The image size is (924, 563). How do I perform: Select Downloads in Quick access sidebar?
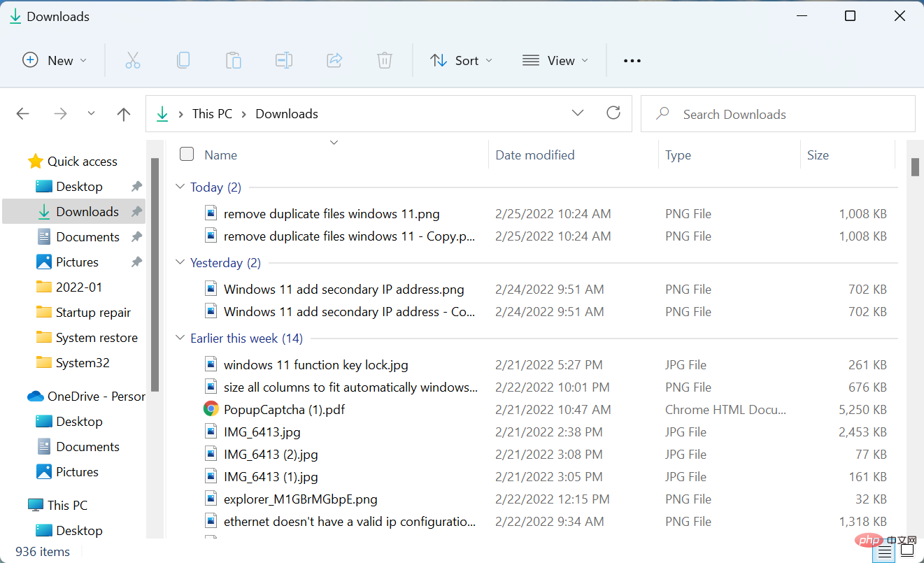point(73,212)
